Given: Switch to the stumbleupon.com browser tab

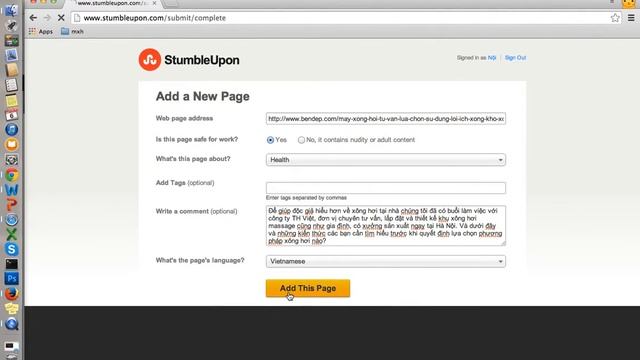Looking at the screenshot, I should tap(111, 3).
